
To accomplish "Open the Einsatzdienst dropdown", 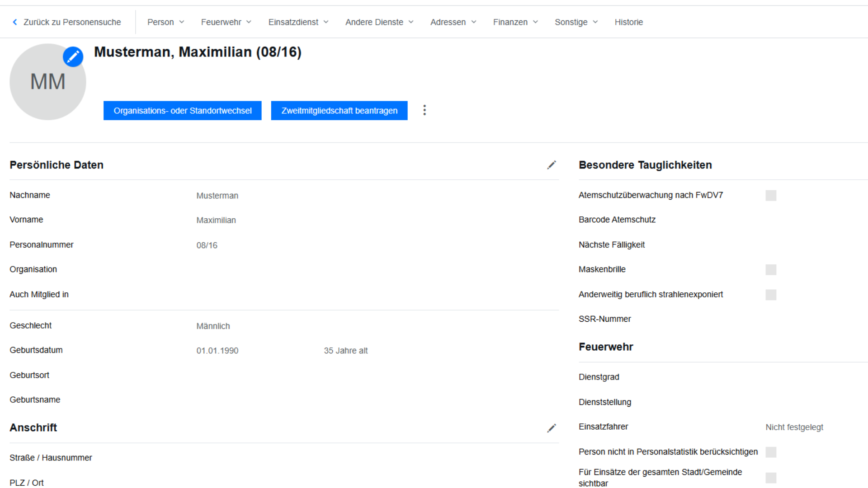I will (298, 22).
